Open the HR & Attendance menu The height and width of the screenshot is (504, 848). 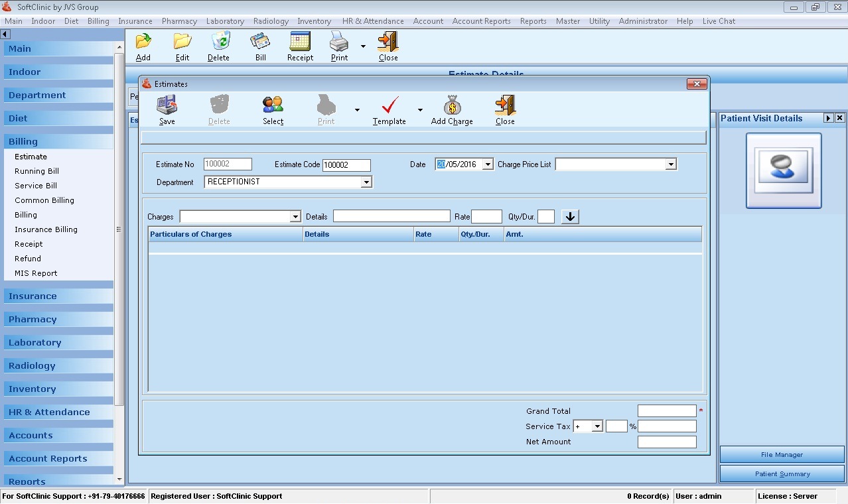[x=372, y=21]
